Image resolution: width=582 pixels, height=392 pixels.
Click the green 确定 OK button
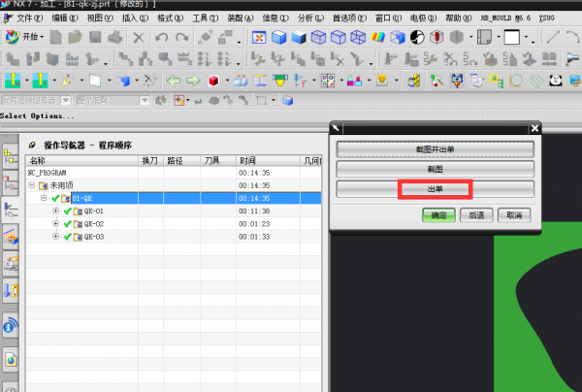click(438, 215)
